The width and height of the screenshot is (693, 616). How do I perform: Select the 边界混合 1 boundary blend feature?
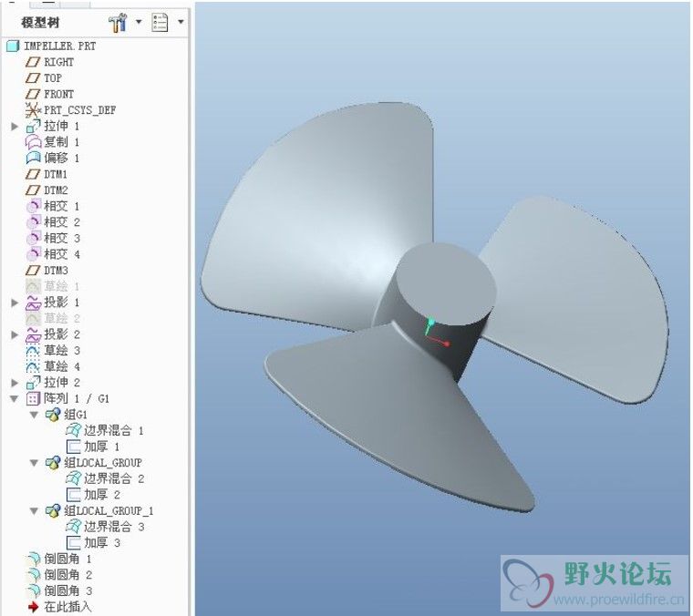pos(104,430)
